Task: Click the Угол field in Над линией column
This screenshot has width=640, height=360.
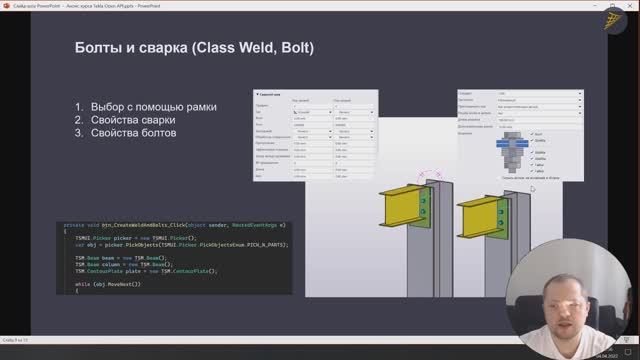Action: click(x=313, y=125)
